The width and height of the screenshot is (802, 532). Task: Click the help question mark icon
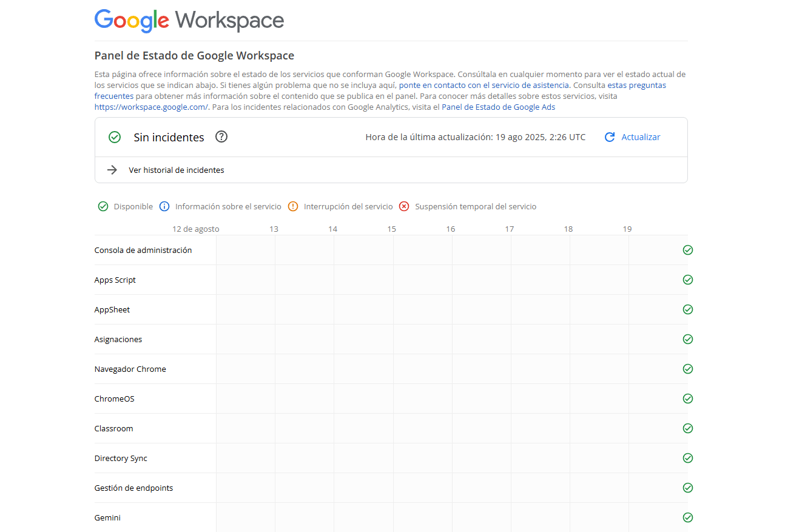[221, 137]
